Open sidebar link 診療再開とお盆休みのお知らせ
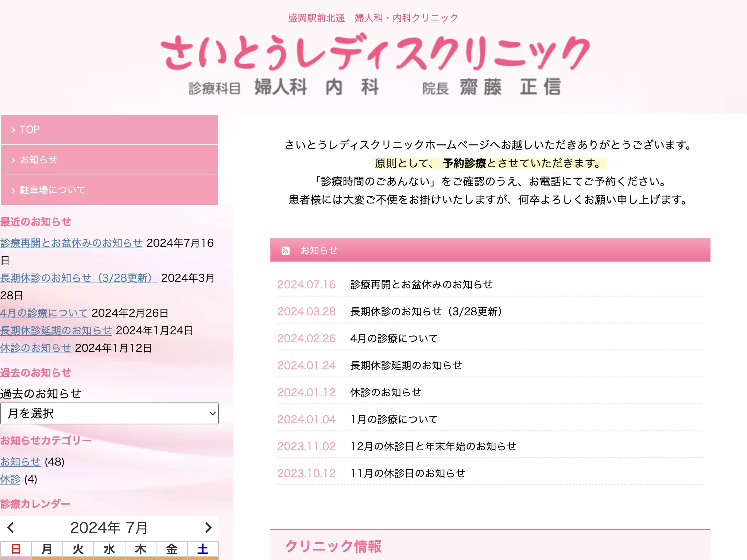This screenshot has height=560, width=747. (x=71, y=243)
